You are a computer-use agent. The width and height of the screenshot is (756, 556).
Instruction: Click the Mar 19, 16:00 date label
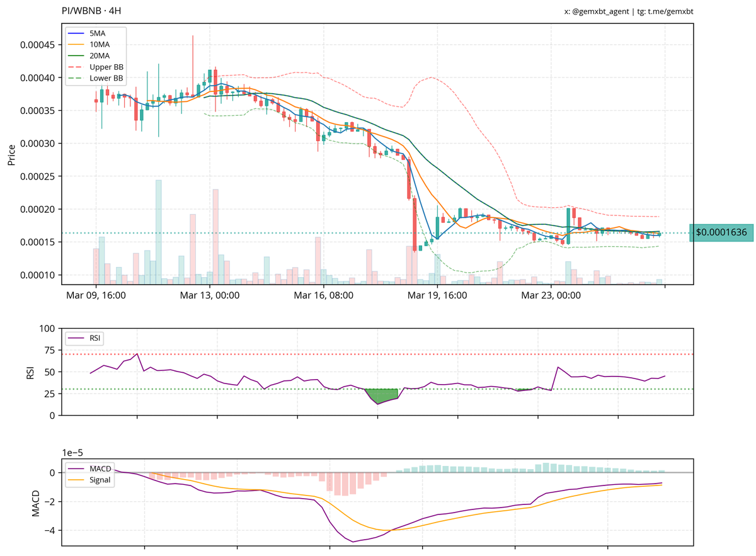[x=437, y=295]
